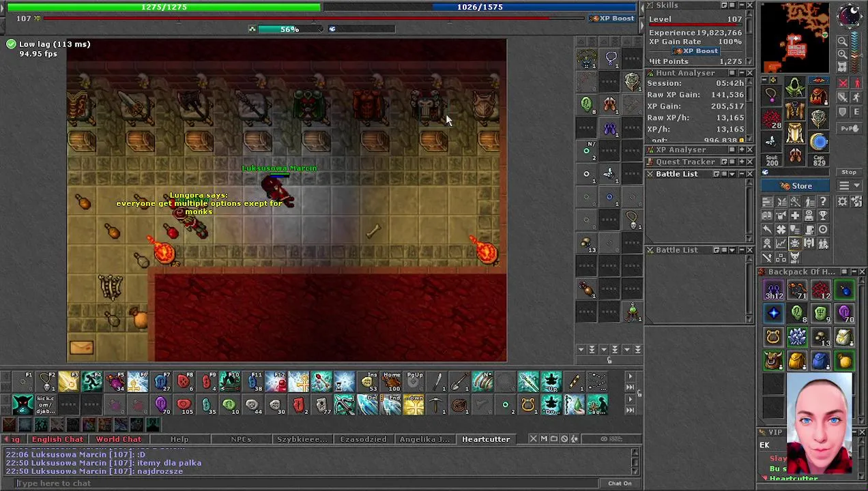Switch to the NPCs chat tab
The width and height of the screenshot is (868, 491).
(241, 439)
